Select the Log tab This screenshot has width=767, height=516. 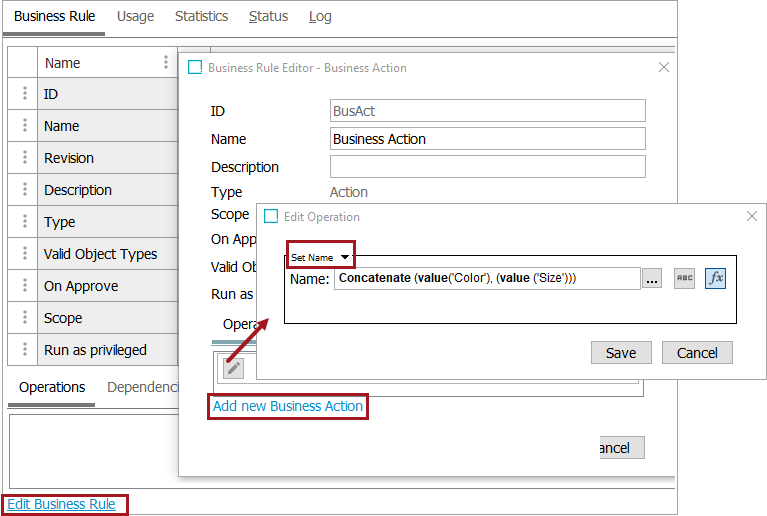[x=320, y=16]
